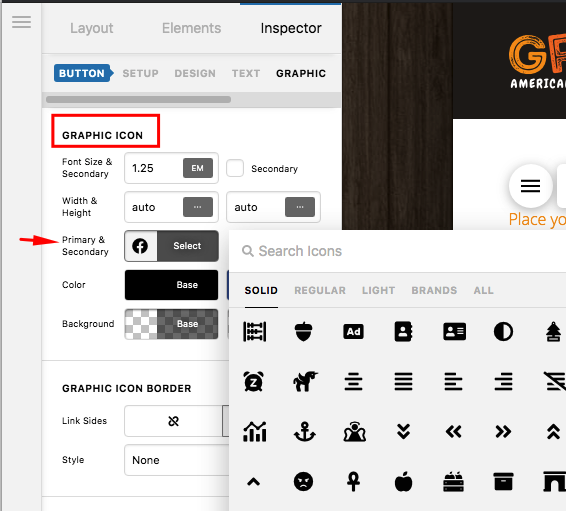Image resolution: width=566 pixels, height=511 pixels.
Task: Pick the abacus icon in the grid
Action: point(254,331)
